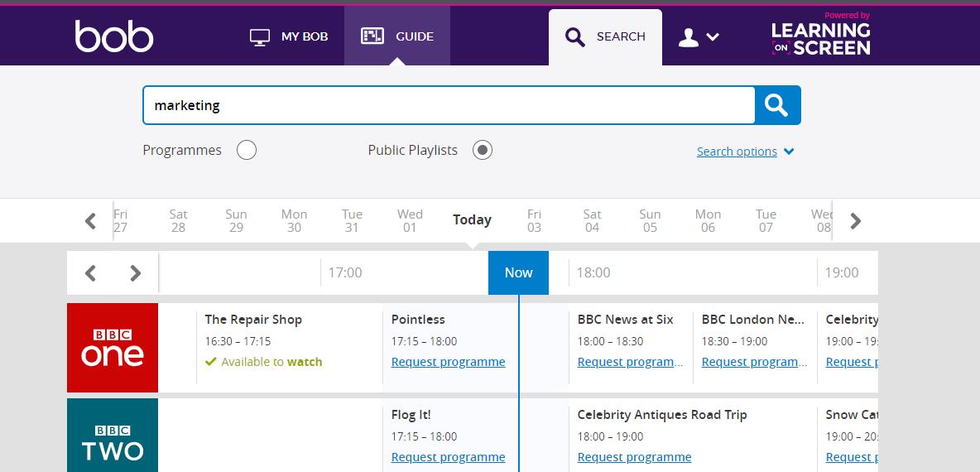Open the GUIDE tab

pos(396,36)
